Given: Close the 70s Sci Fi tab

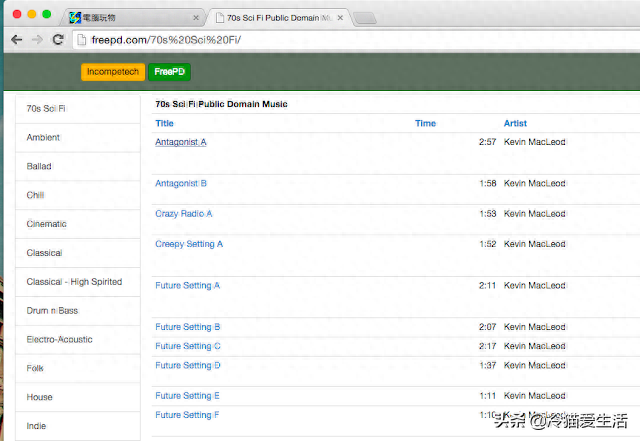Looking at the screenshot, I should click(343, 18).
